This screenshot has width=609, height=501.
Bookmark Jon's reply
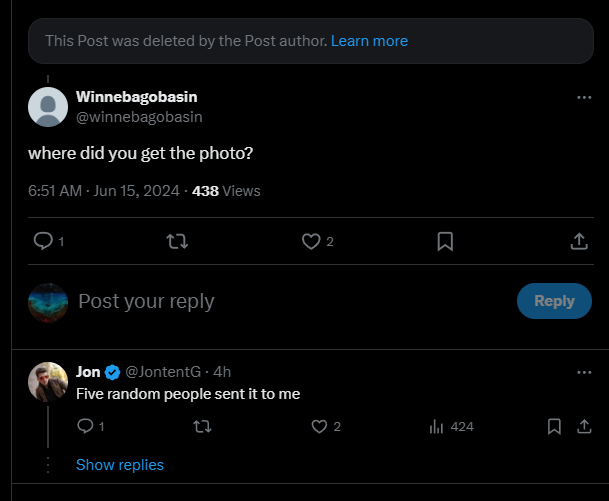pos(554,426)
